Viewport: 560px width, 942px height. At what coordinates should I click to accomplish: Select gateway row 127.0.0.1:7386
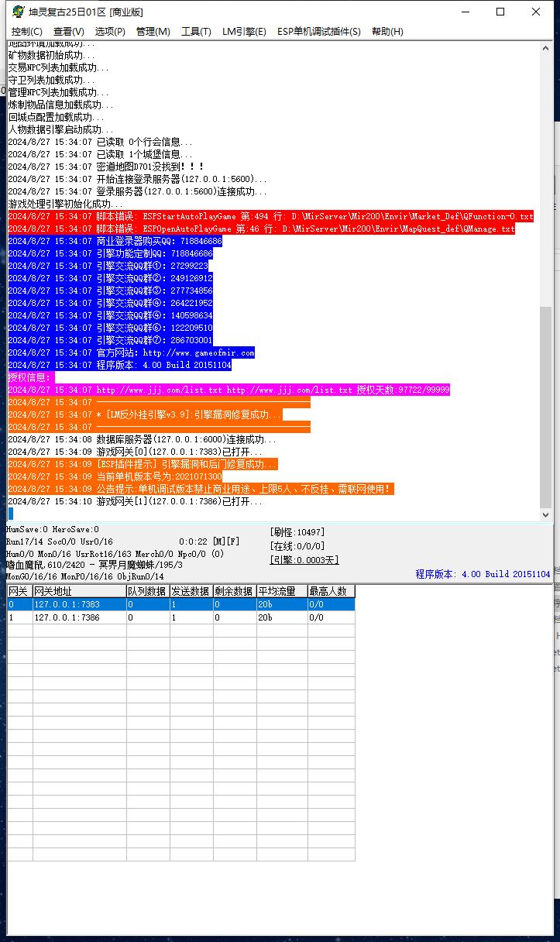pyautogui.click(x=181, y=617)
